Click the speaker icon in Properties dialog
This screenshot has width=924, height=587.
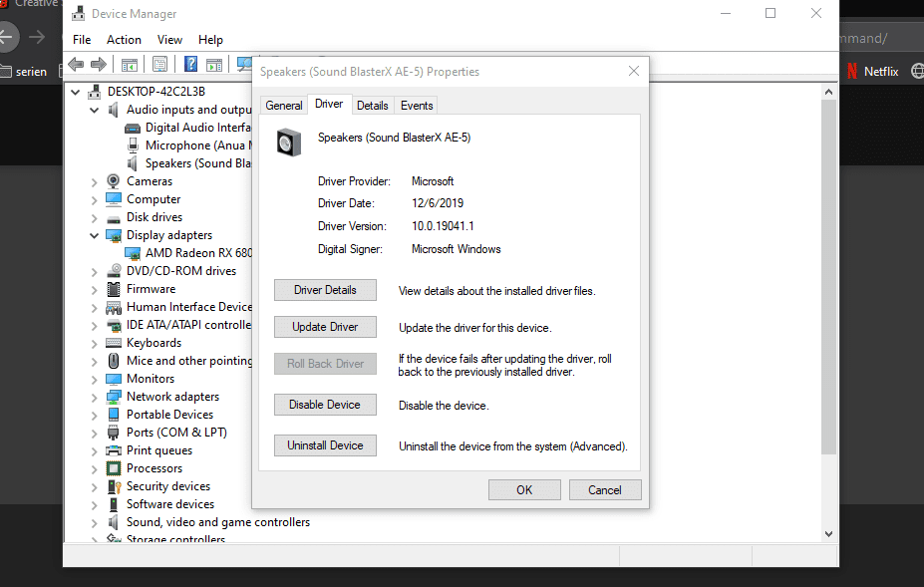[x=289, y=143]
